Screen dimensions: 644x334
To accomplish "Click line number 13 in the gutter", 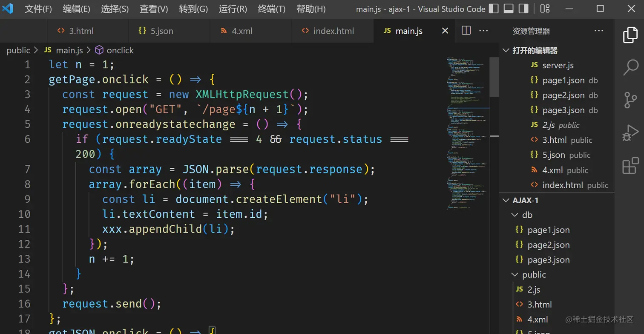I will pyautogui.click(x=24, y=259).
